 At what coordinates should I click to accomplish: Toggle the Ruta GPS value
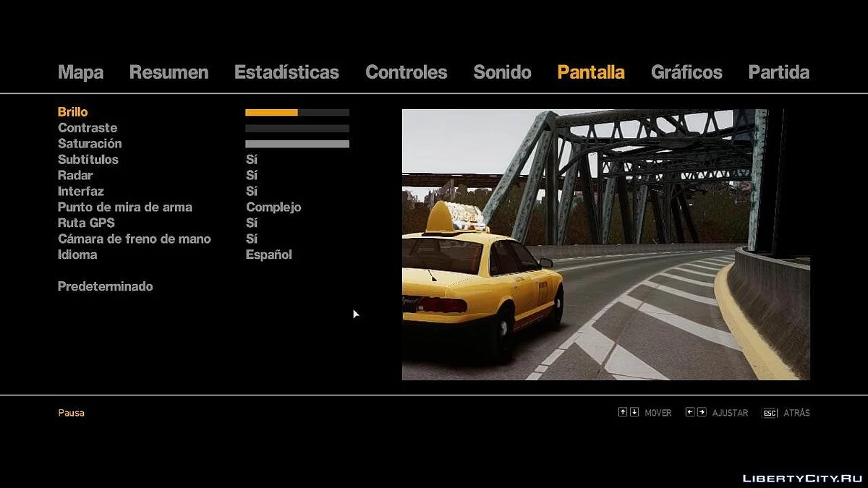pyautogui.click(x=252, y=223)
